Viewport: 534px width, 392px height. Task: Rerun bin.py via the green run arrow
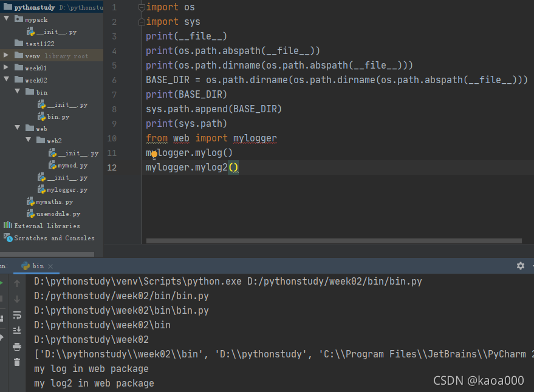[2, 282]
